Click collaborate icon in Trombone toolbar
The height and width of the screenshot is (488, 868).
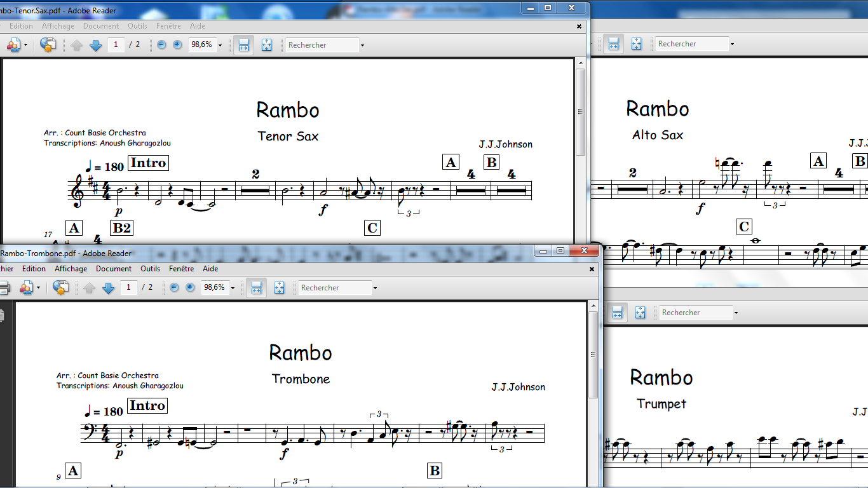pyautogui.click(x=26, y=288)
